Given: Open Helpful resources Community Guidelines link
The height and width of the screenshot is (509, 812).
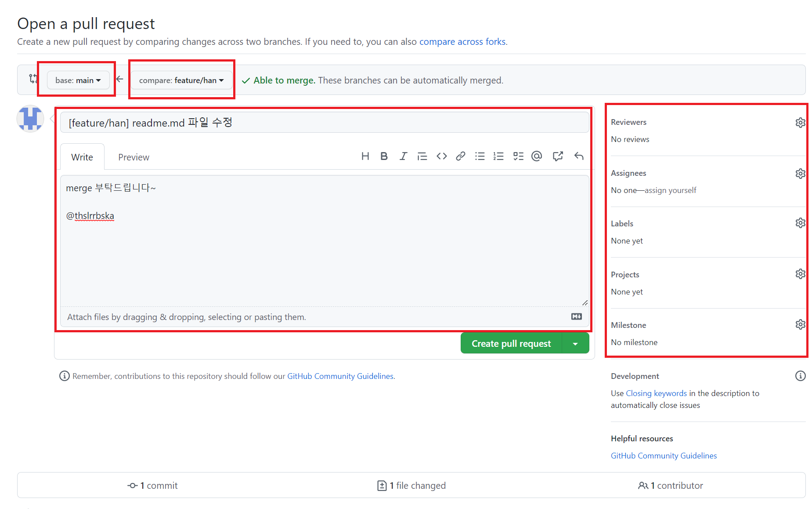Looking at the screenshot, I should 664,456.
